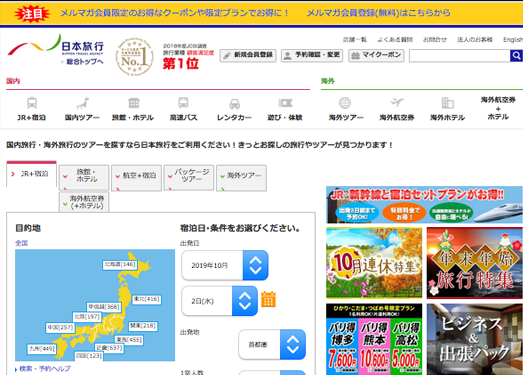
Task: Open the よくある質問 link
Action: (x=395, y=40)
